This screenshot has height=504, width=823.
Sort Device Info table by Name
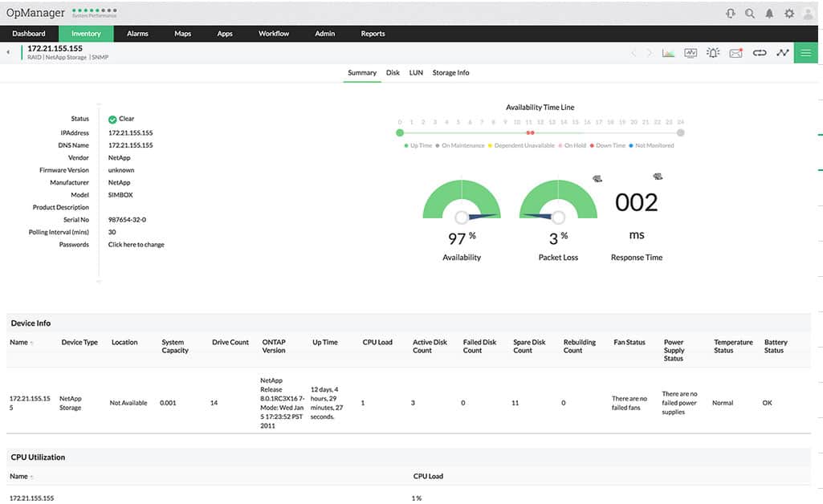pyautogui.click(x=21, y=343)
